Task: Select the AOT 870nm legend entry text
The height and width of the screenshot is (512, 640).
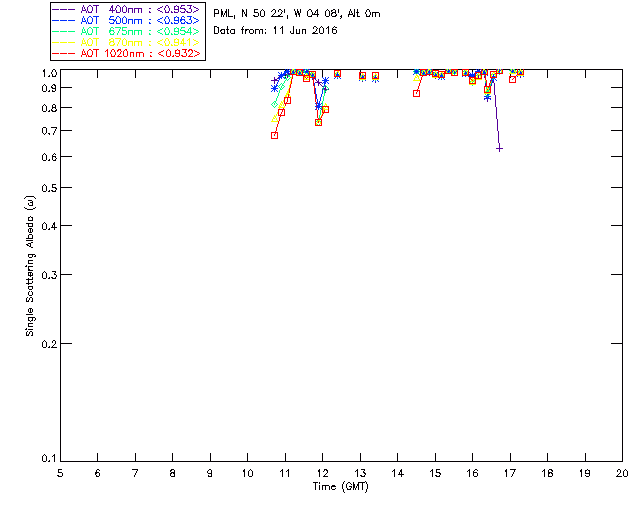Action: pyautogui.click(x=140, y=42)
